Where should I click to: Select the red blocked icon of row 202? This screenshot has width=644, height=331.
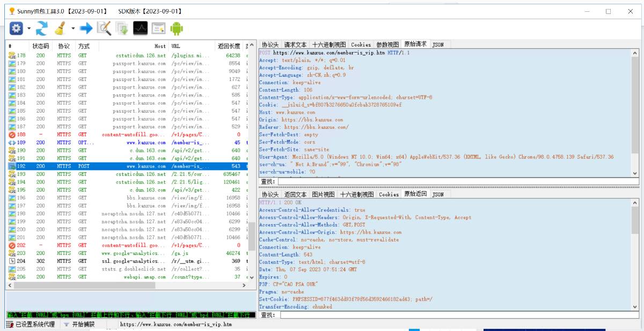click(x=12, y=245)
